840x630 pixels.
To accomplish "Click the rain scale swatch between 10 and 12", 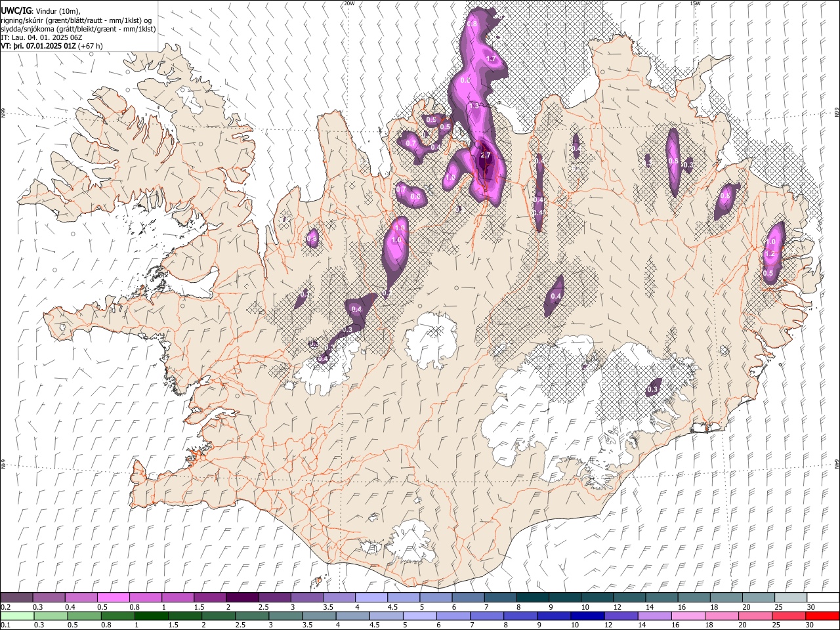I will tap(587, 616).
